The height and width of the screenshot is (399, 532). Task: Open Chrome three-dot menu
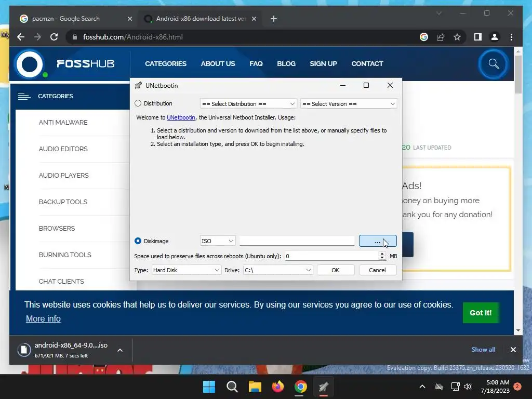pyautogui.click(x=511, y=37)
